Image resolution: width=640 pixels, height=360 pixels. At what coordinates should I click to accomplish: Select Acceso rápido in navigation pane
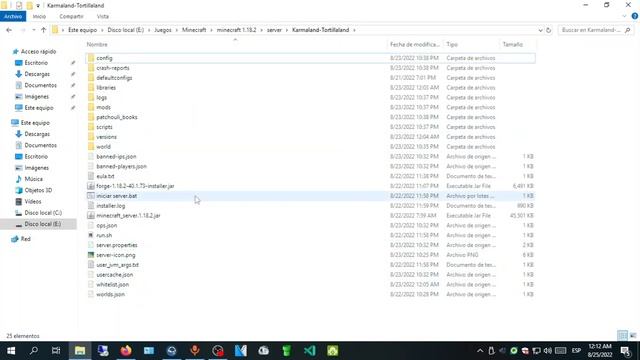38,51
